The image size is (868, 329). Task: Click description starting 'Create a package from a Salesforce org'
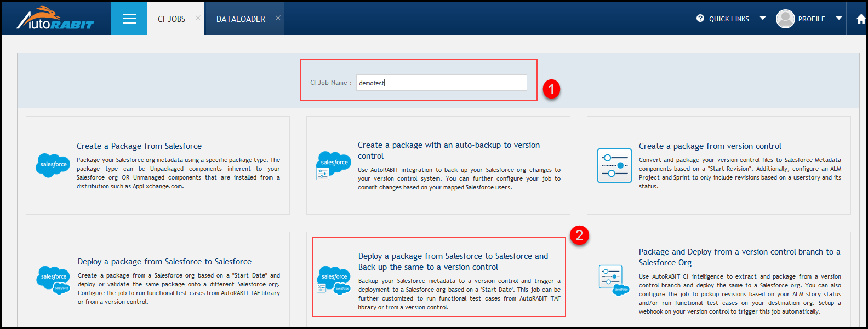[179, 289]
